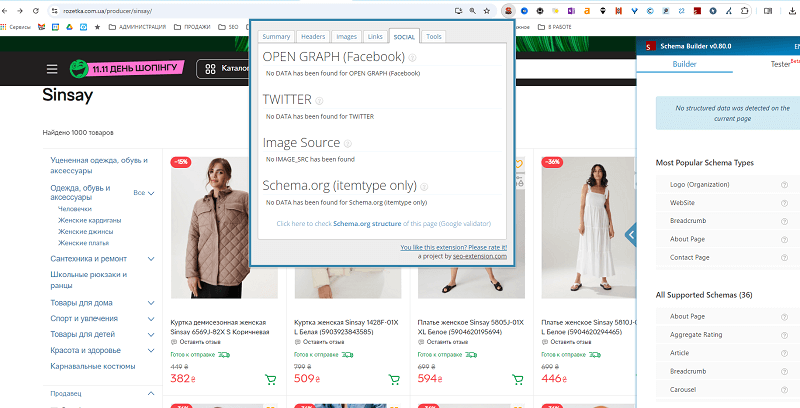
Task: Switch to the Headers tab
Action: pyautogui.click(x=313, y=36)
